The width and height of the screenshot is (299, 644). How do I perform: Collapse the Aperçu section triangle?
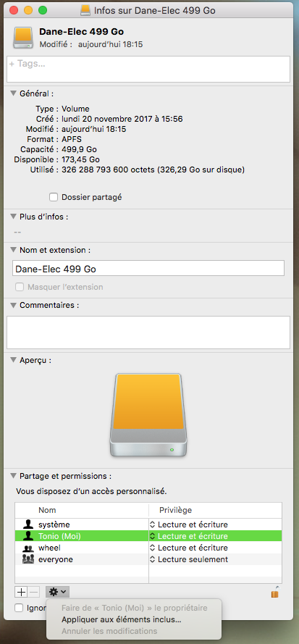click(x=13, y=360)
